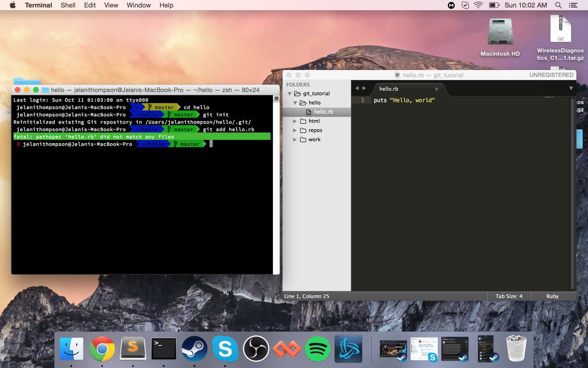Open the Trash in the Dock
Viewport: 588px width, 368px height.
(x=516, y=348)
